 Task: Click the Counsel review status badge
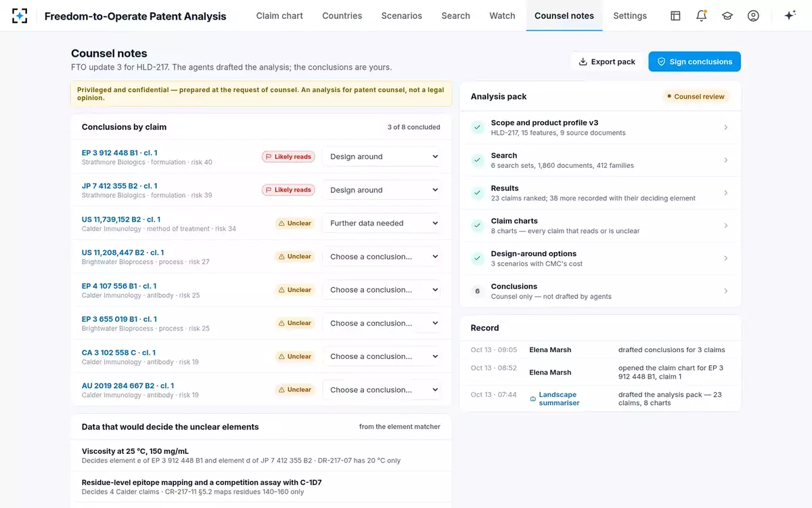(695, 96)
